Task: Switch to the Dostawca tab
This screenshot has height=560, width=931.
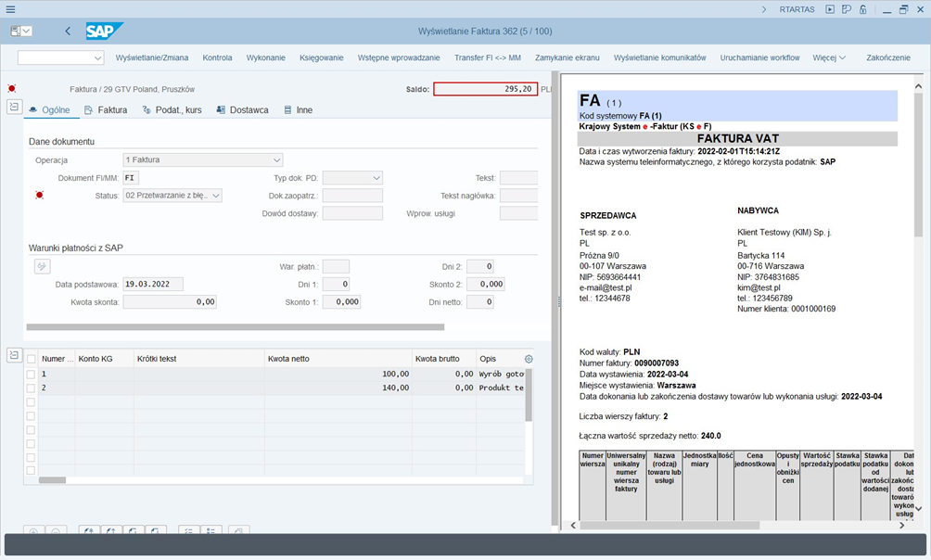Action: tap(242, 109)
